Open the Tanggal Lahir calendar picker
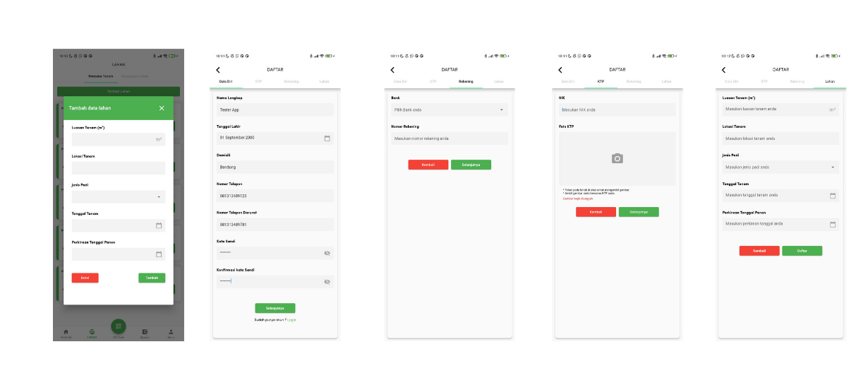This screenshot has width=868, height=390. tap(327, 138)
